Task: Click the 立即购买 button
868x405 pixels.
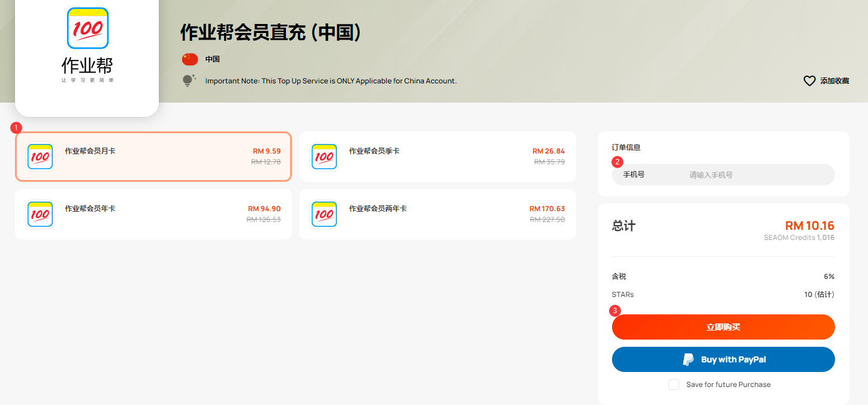Action: coord(724,327)
